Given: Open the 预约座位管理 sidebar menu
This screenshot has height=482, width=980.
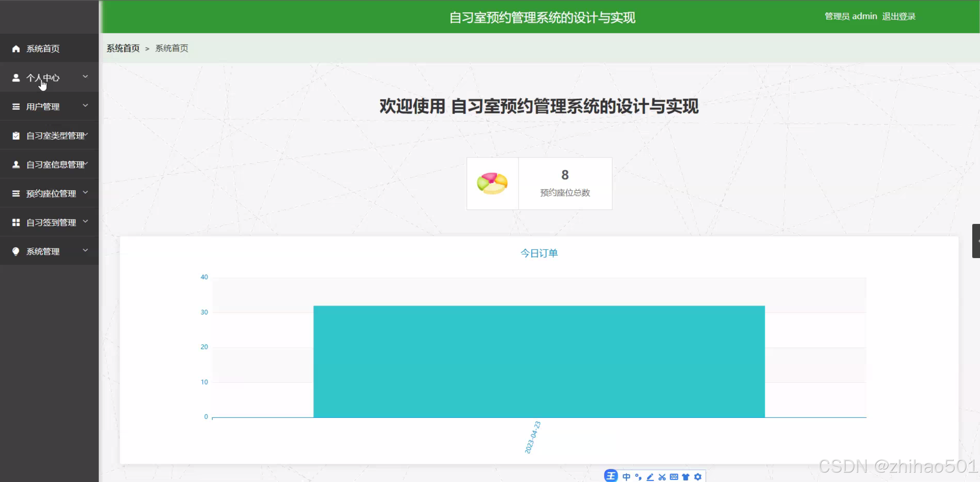Looking at the screenshot, I should (x=49, y=193).
